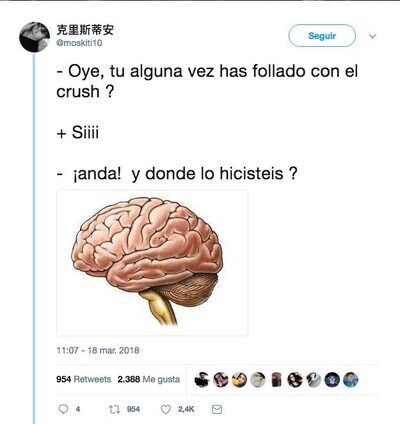Open the @moskiti10 handle link

(79, 43)
